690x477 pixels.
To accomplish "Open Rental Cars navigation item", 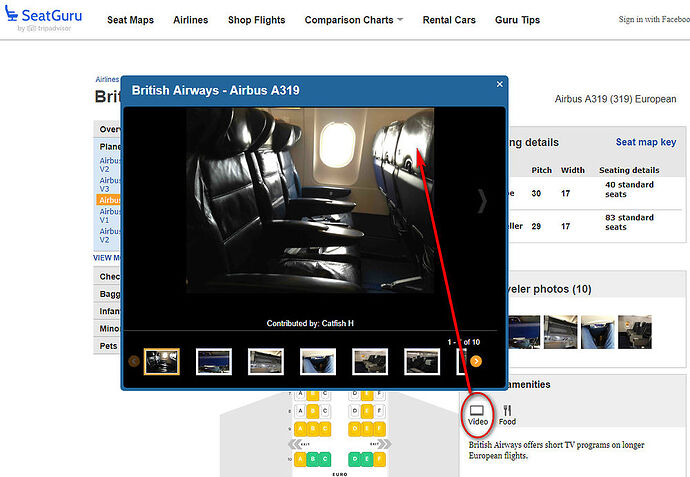I will click(449, 20).
